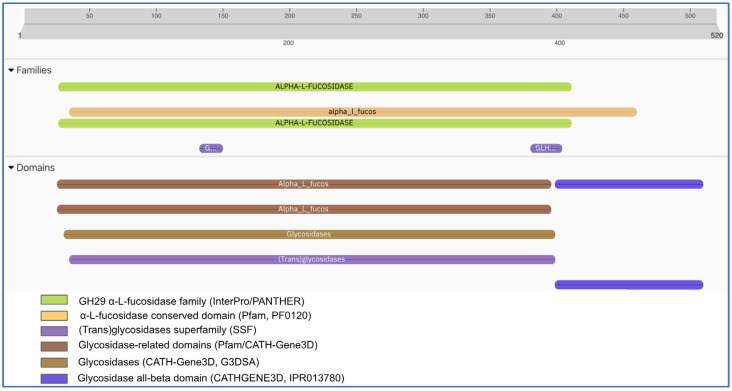
Task: Click the blue all-beta domain legend swatch
Action: (54, 378)
